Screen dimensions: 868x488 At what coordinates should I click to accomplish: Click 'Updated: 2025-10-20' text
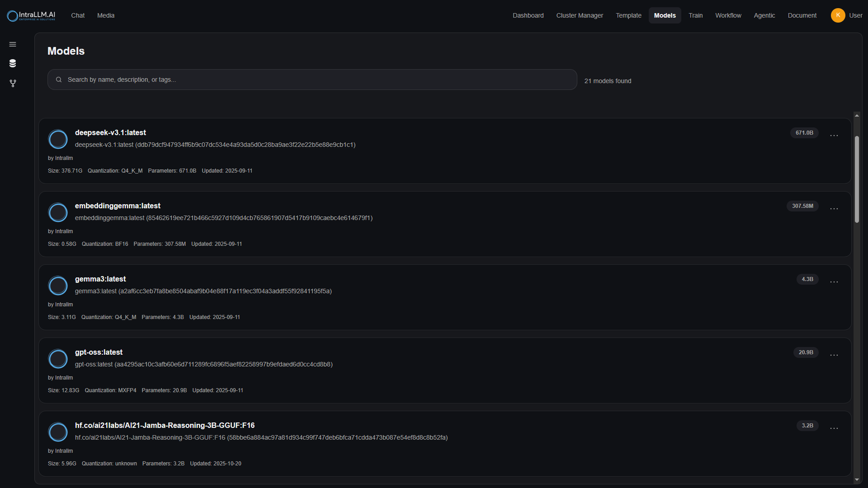point(216,464)
